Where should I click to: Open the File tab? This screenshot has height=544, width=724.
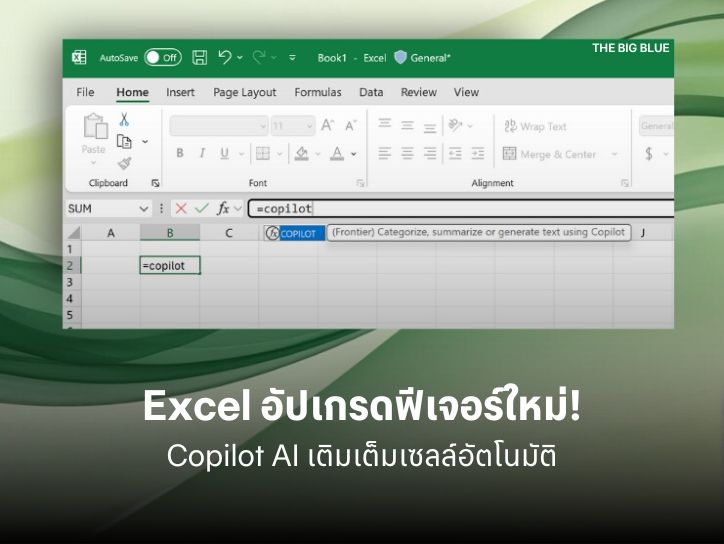click(x=85, y=92)
